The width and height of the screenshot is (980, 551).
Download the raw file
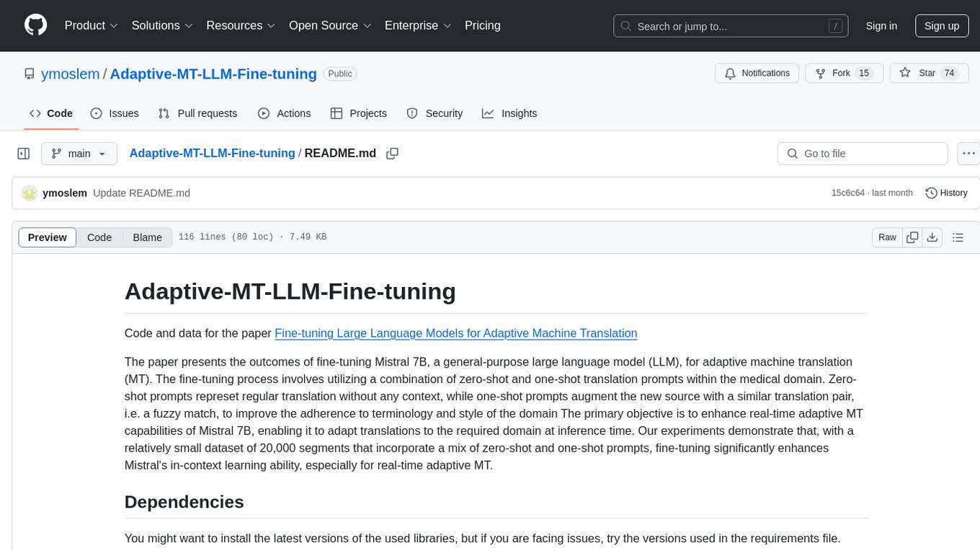coord(932,237)
